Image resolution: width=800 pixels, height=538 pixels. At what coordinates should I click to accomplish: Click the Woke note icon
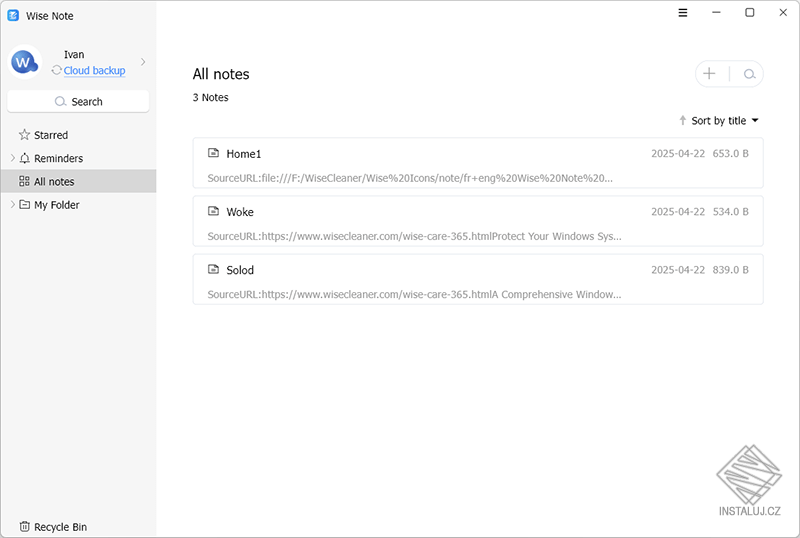213,211
